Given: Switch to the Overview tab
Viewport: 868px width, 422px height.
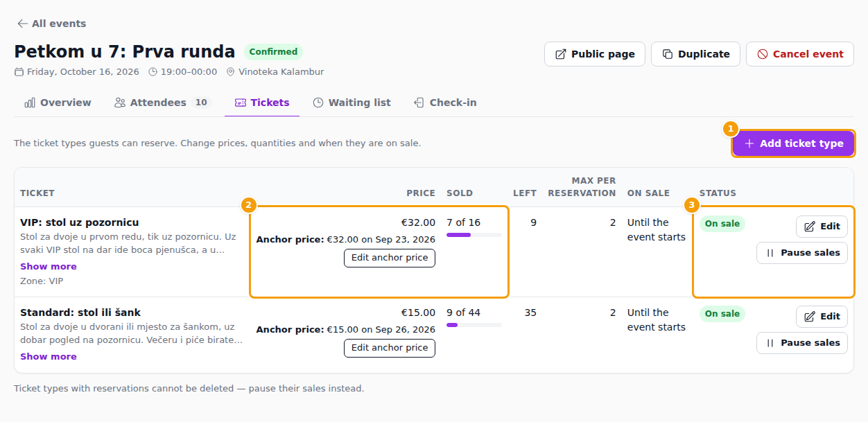Looking at the screenshot, I should click(58, 103).
